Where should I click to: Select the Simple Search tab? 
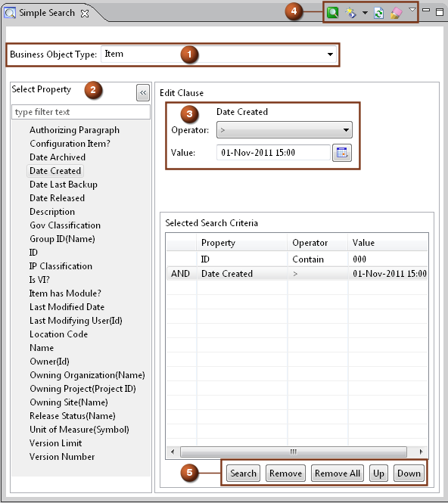click(x=47, y=13)
